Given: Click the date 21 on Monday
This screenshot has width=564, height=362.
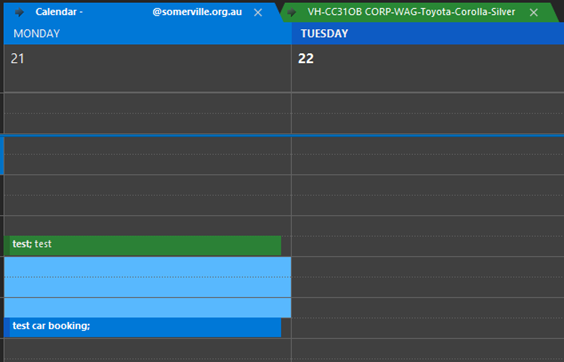Looking at the screenshot, I should tap(17, 58).
